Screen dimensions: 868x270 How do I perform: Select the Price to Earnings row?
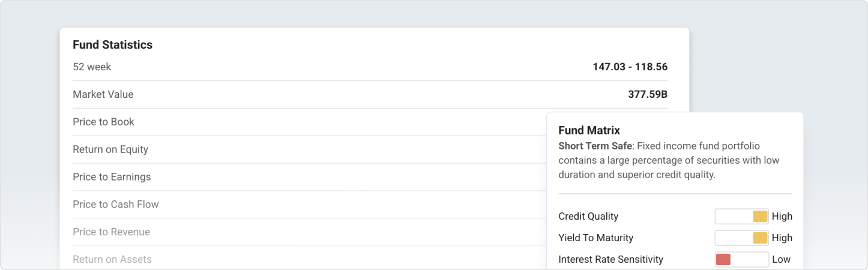click(112, 178)
